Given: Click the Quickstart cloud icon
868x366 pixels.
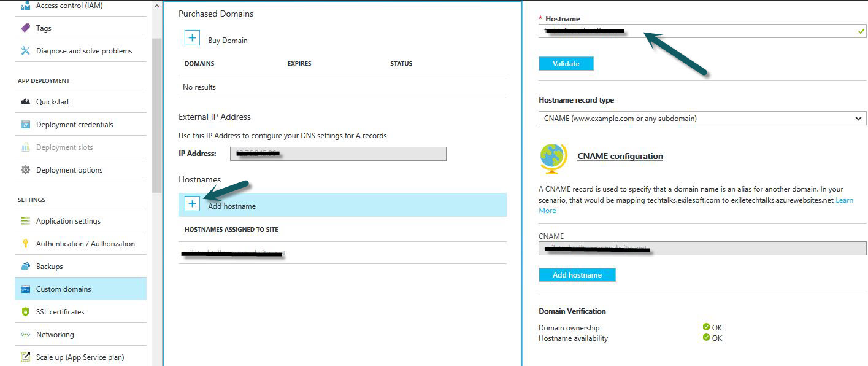Looking at the screenshot, I should [25, 102].
